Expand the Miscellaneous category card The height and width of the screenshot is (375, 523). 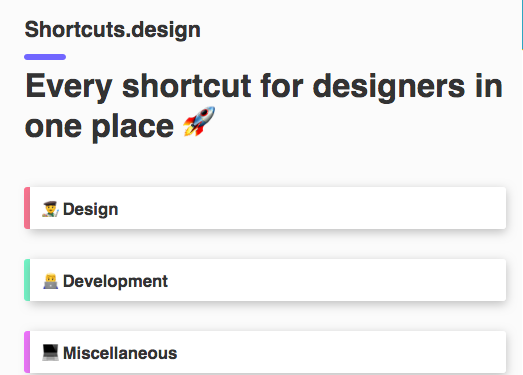pyautogui.click(x=265, y=352)
